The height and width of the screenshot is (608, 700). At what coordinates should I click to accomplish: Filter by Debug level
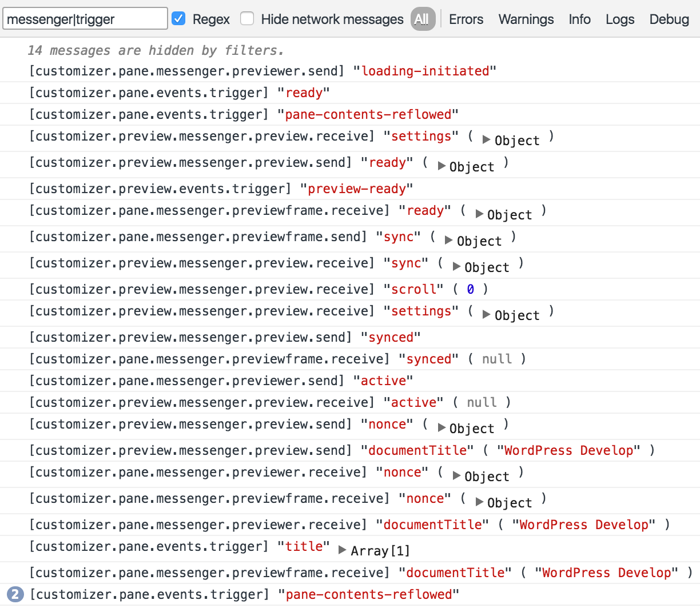coord(669,19)
